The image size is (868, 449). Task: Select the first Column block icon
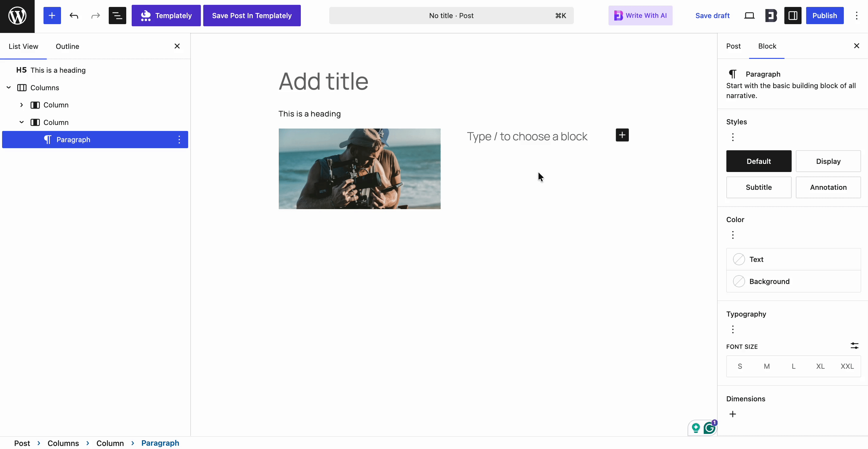point(35,105)
